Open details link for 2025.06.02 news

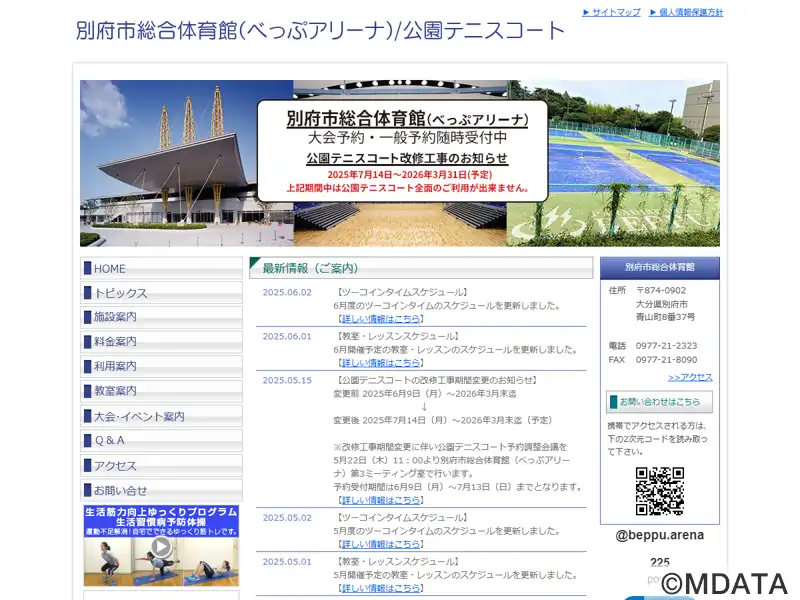[x=381, y=319]
